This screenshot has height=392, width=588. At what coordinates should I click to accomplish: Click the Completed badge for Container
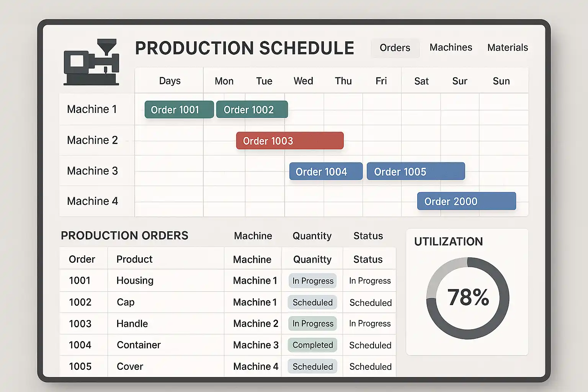tap(312, 345)
